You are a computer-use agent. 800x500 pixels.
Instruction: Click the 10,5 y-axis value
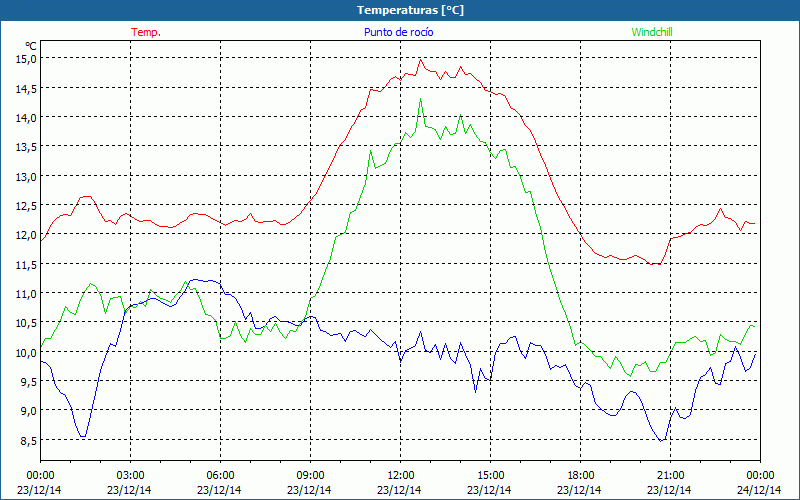tap(27, 323)
